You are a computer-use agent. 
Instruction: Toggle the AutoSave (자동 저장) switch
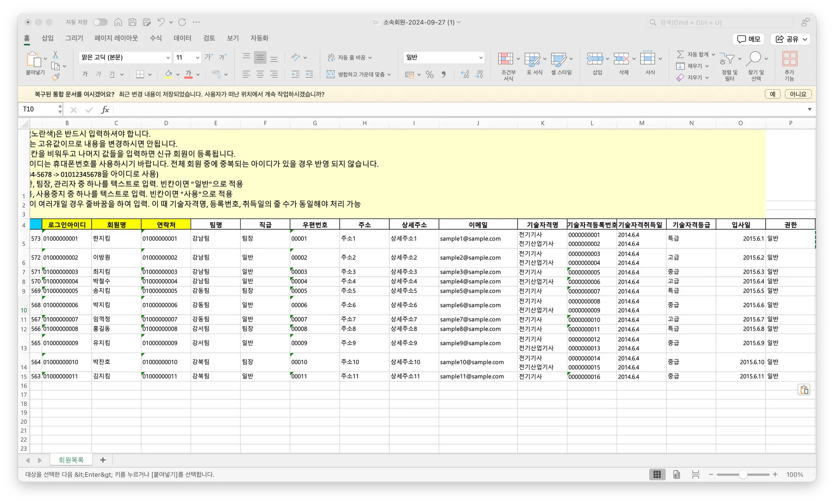100,22
